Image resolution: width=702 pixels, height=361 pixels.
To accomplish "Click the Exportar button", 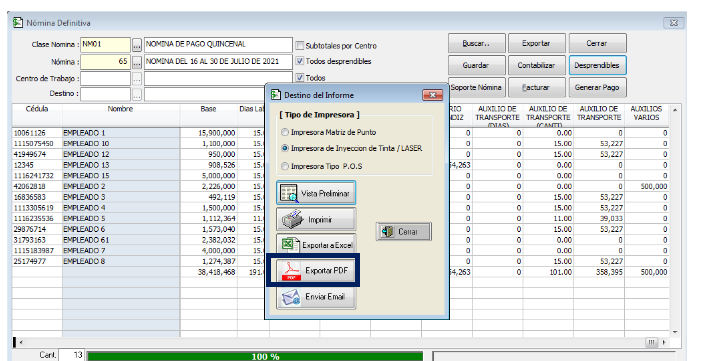I will 536,43.
